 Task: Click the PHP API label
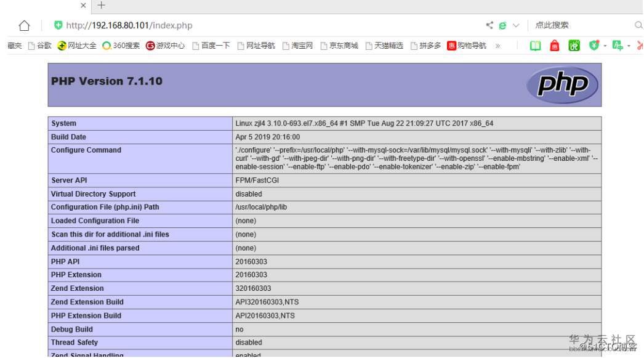(65, 261)
